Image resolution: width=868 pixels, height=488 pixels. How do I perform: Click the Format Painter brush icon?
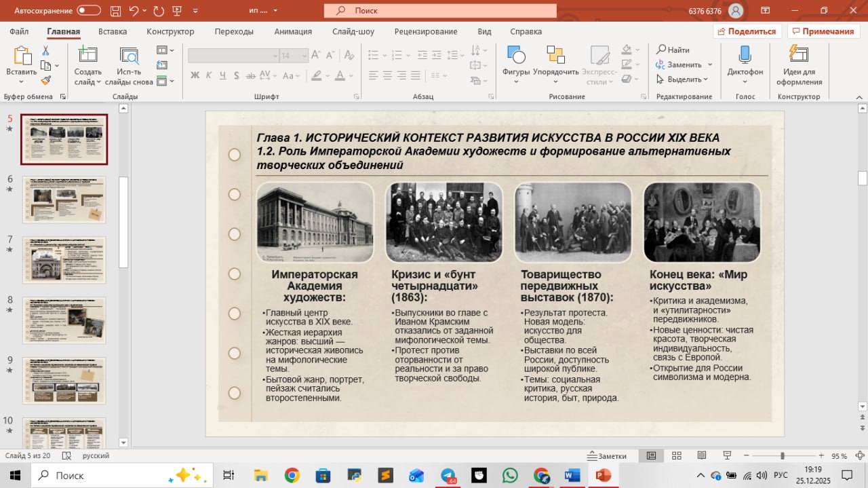pyautogui.click(x=45, y=80)
